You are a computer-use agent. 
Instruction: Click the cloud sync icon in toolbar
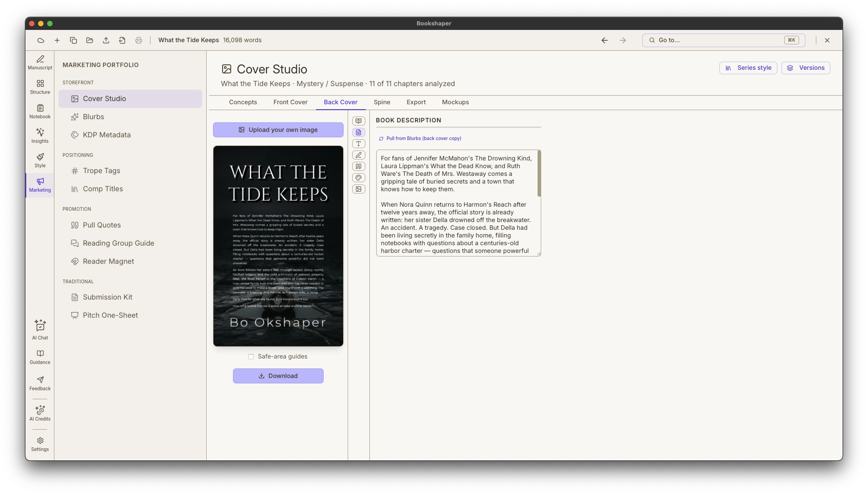click(x=41, y=40)
